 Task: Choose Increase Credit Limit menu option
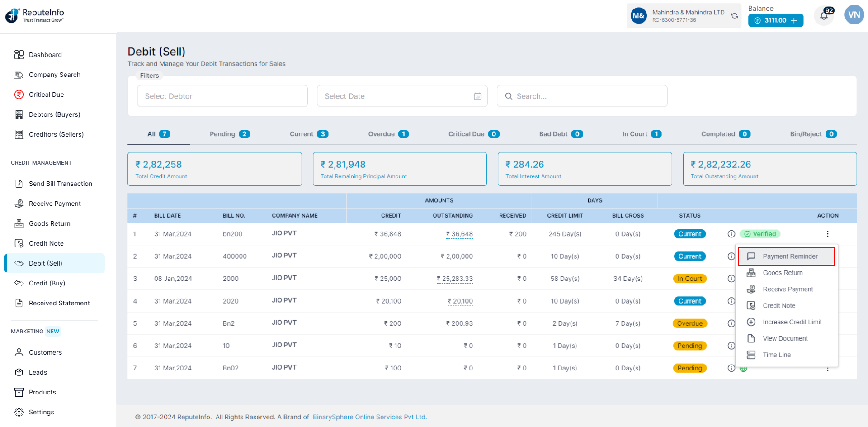coord(792,322)
